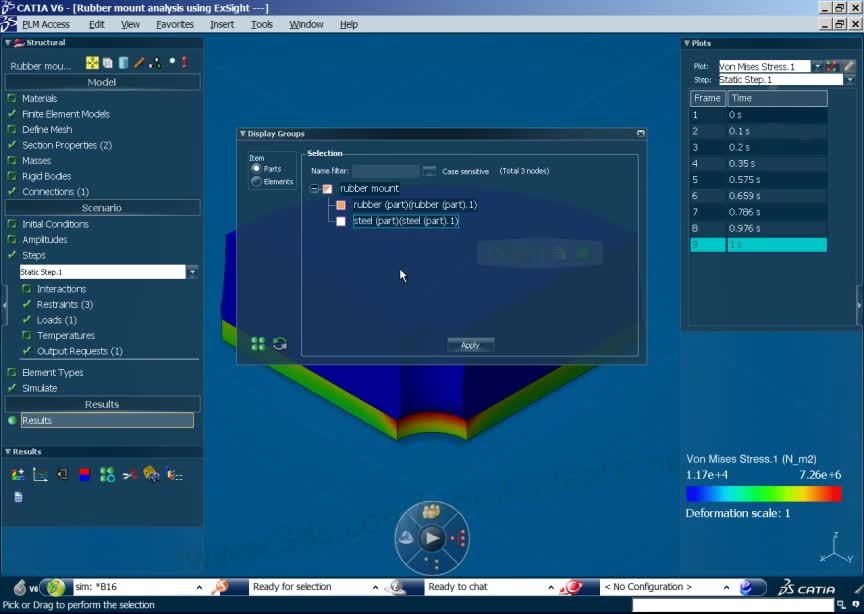Image resolution: width=864 pixels, height=614 pixels.
Task: Click the name filter options icon
Action: (x=429, y=171)
